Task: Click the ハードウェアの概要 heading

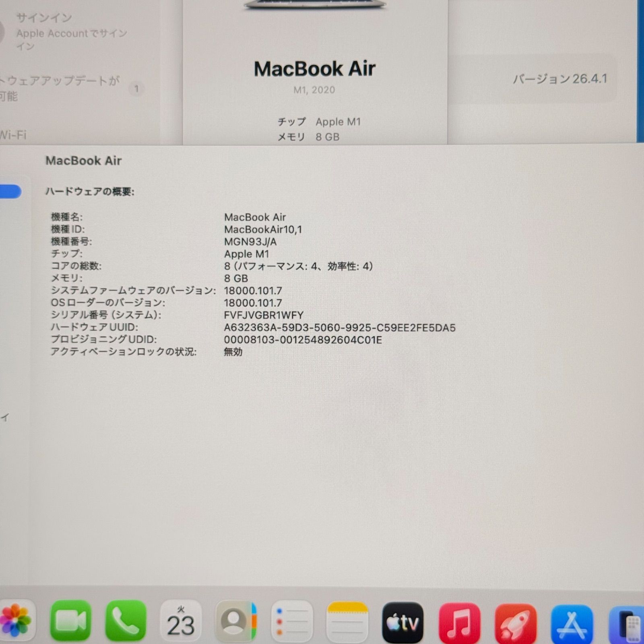Action: [90, 192]
